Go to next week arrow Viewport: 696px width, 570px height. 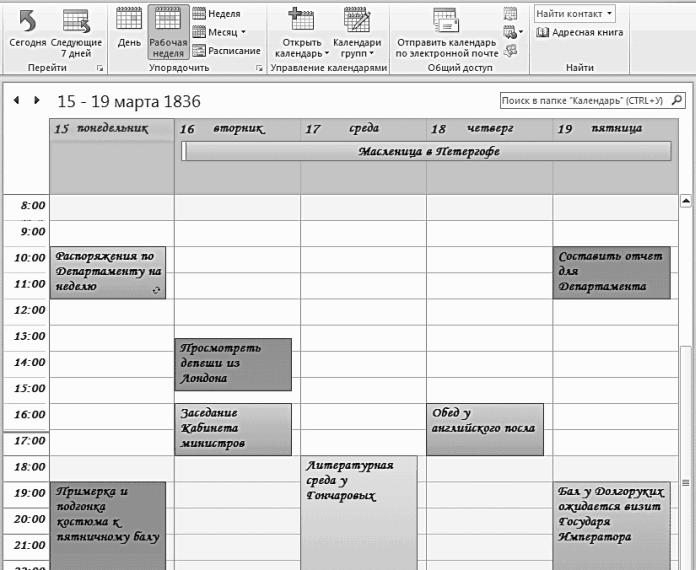tap(37, 100)
